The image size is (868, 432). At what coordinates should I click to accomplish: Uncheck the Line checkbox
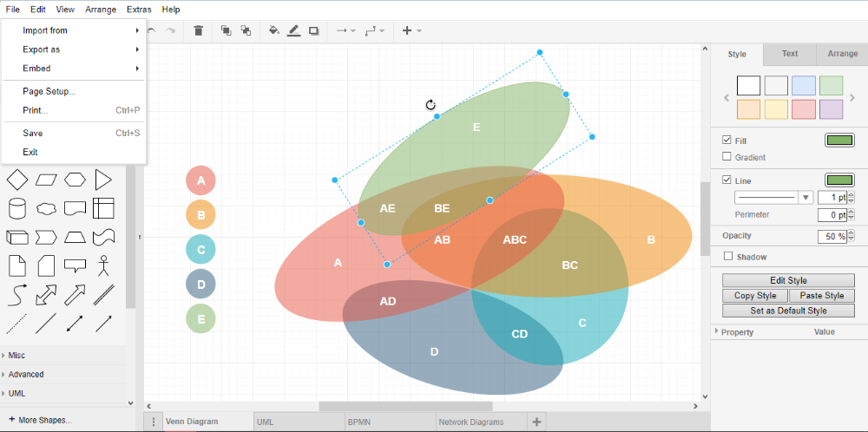click(x=727, y=180)
